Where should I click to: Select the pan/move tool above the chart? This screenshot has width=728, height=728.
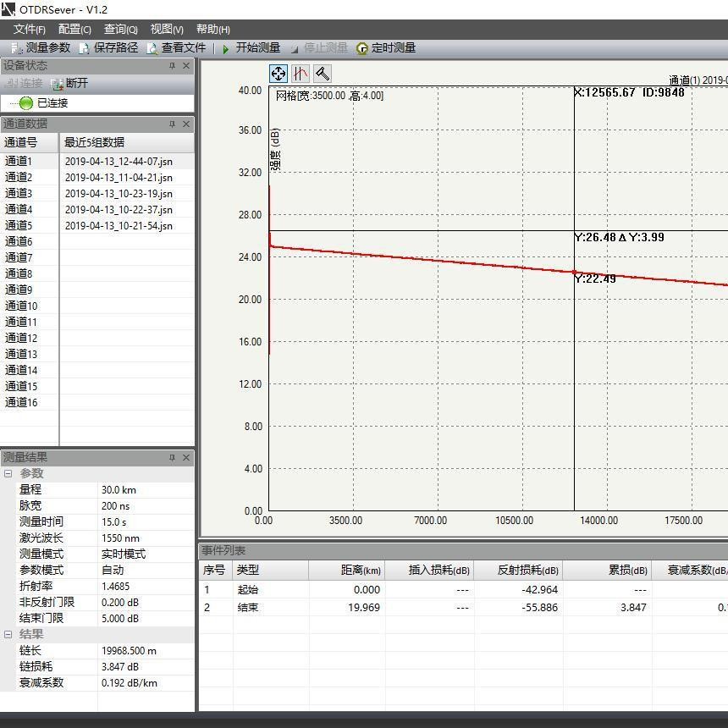pyautogui.click(x=279, y=74)
